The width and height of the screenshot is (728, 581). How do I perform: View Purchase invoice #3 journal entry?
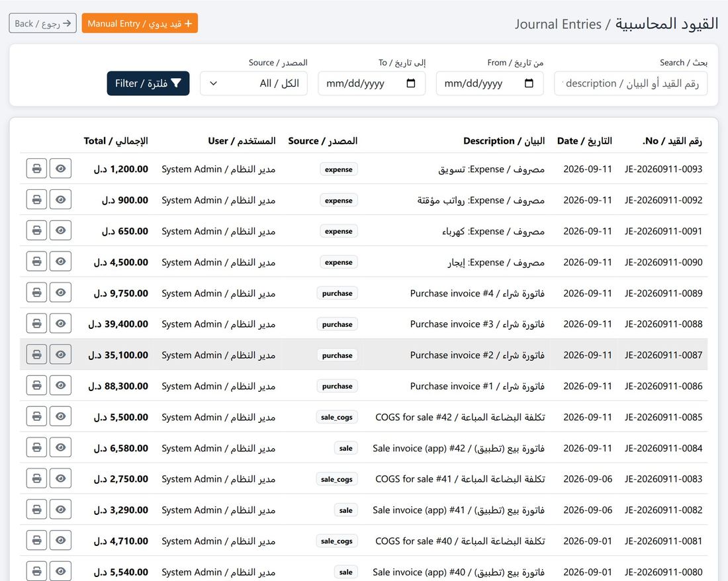point(60,324)
